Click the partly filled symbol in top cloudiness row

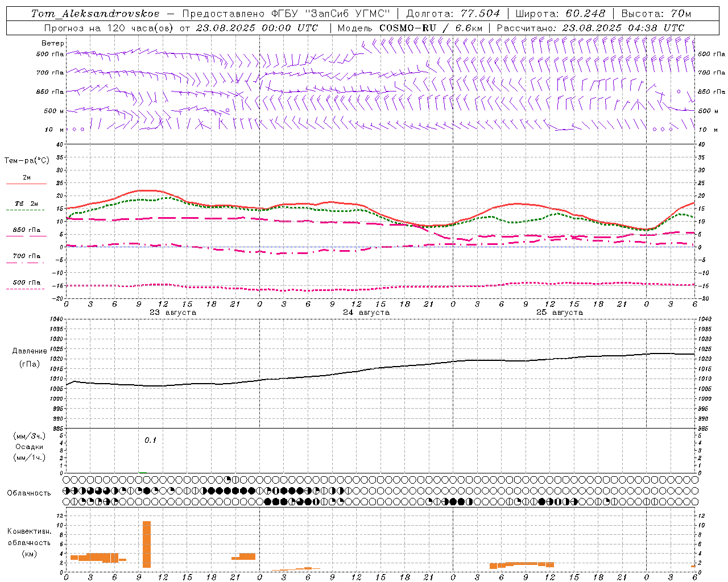[x=228, y=480]
